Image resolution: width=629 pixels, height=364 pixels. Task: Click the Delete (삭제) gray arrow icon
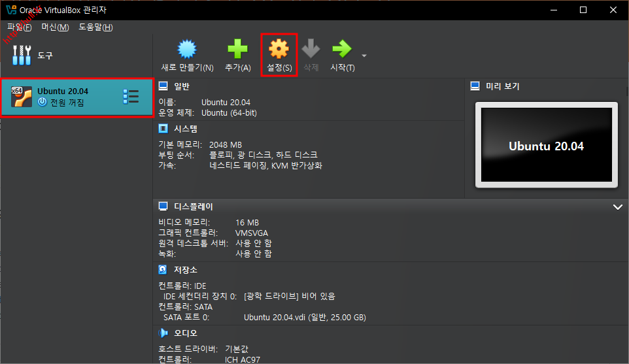(311, 48)
